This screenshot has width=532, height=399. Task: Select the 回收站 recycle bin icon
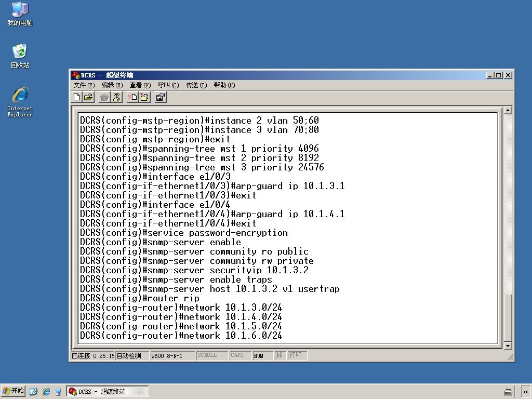click(20, 56)
